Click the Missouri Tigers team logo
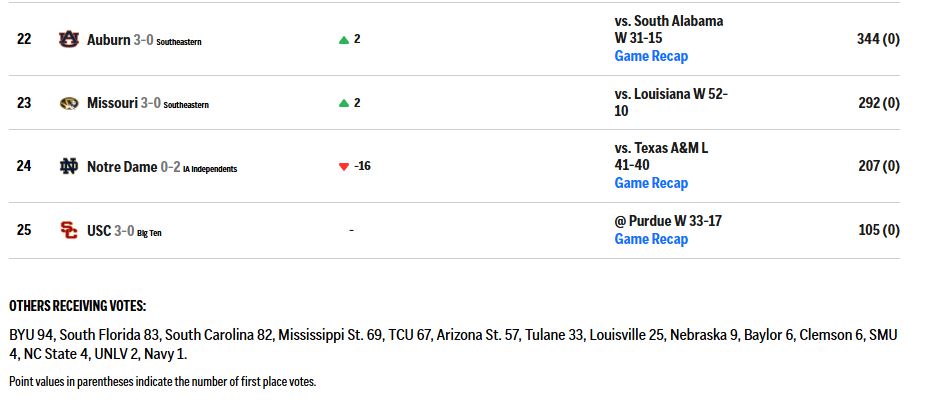 coord(69,103)
